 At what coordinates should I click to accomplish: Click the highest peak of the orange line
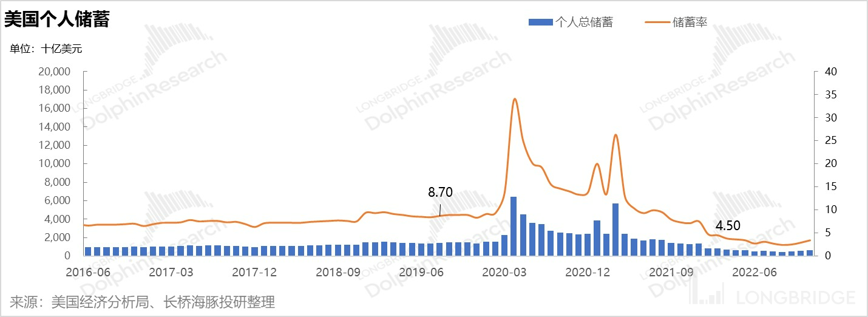515,98
